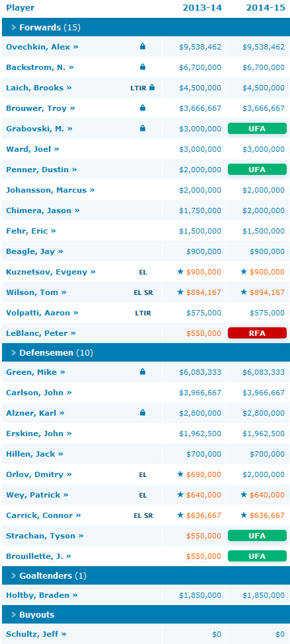Screen dimensions: 290x644
Task: Click the red RFA badge for LeBlanc
Action: pyautogui.click(x=257, y=333)
